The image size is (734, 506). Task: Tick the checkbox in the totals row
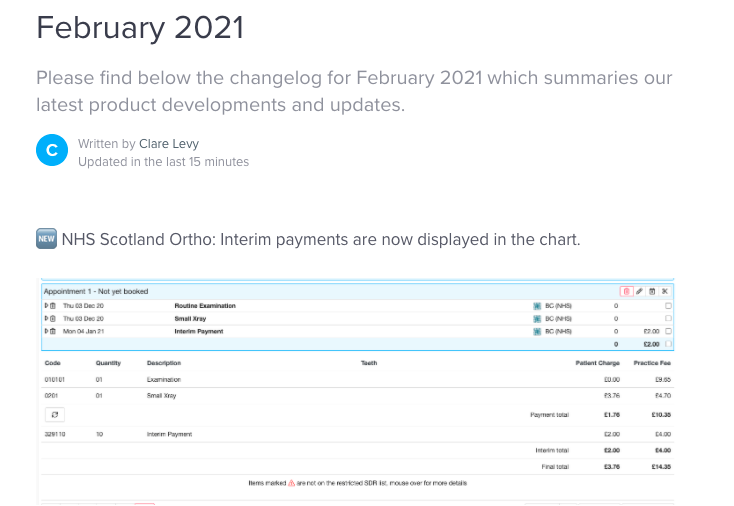[668, 344]
